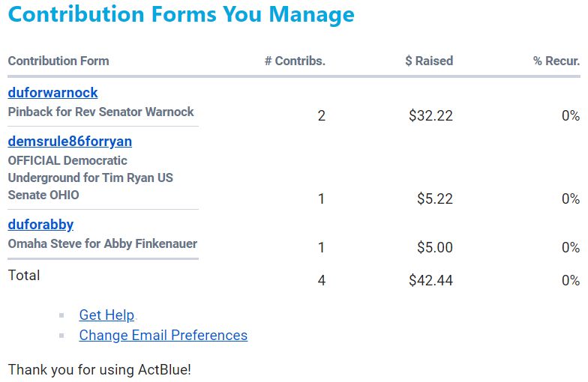Click the $5.22 raised amount

pyautogui.click(x=435, y=199)
